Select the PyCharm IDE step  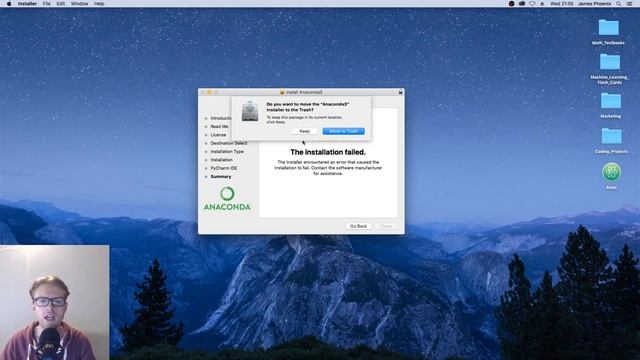[x=223, y=168]
